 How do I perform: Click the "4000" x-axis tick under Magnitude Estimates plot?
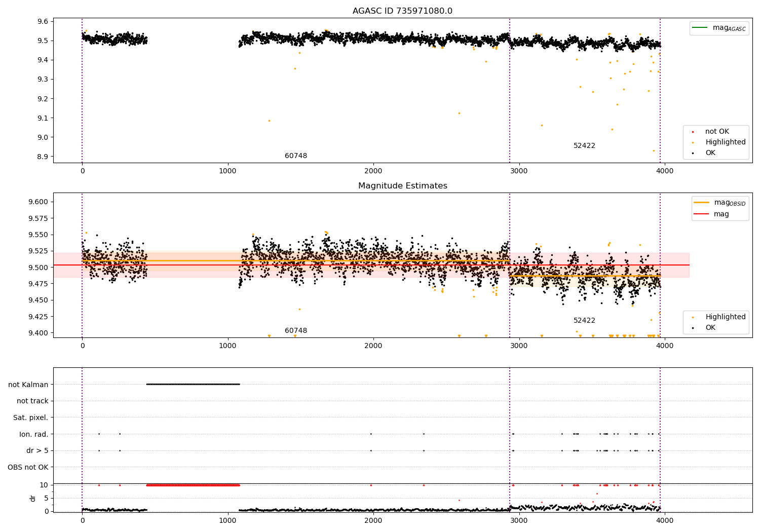pos(665,346)
